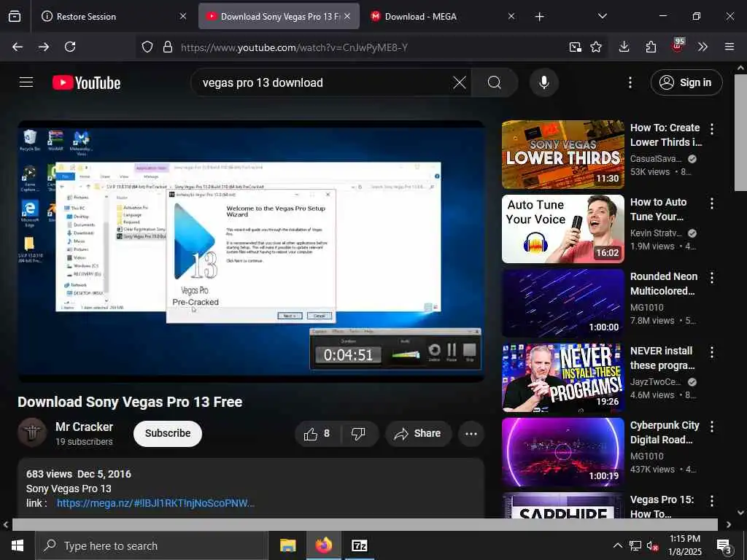The height and width of the screenshot is (560, 747).
Task: Open picture-in-picture icon in address bar
Action: 575,47
